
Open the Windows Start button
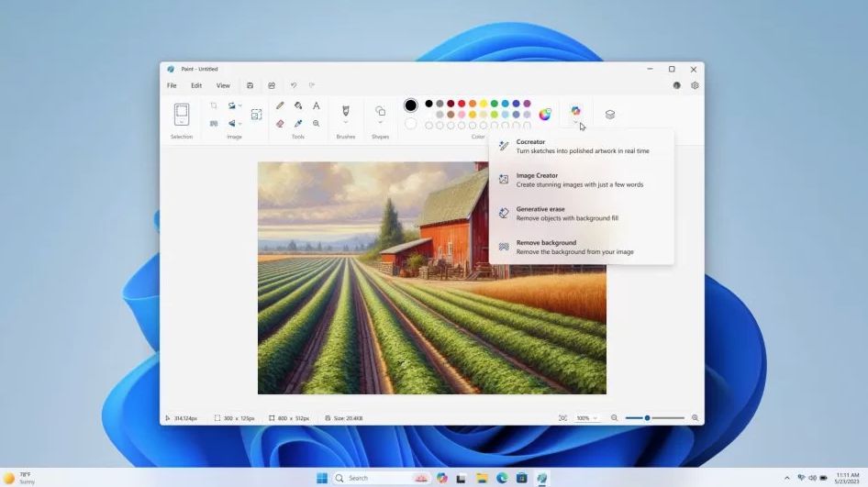coord(322,478)
